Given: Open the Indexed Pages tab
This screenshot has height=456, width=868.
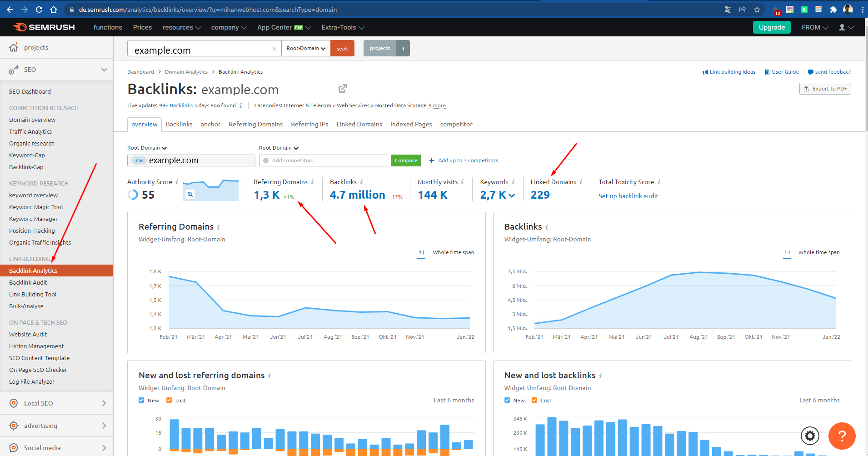Looking at the screenshot, I should (x=411, y=124).
